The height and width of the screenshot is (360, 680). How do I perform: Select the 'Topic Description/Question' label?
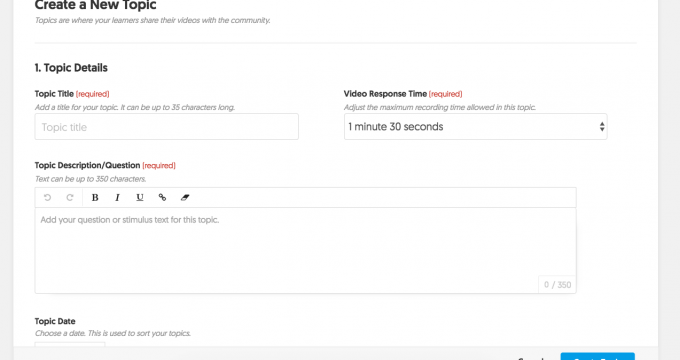(87, 165)
